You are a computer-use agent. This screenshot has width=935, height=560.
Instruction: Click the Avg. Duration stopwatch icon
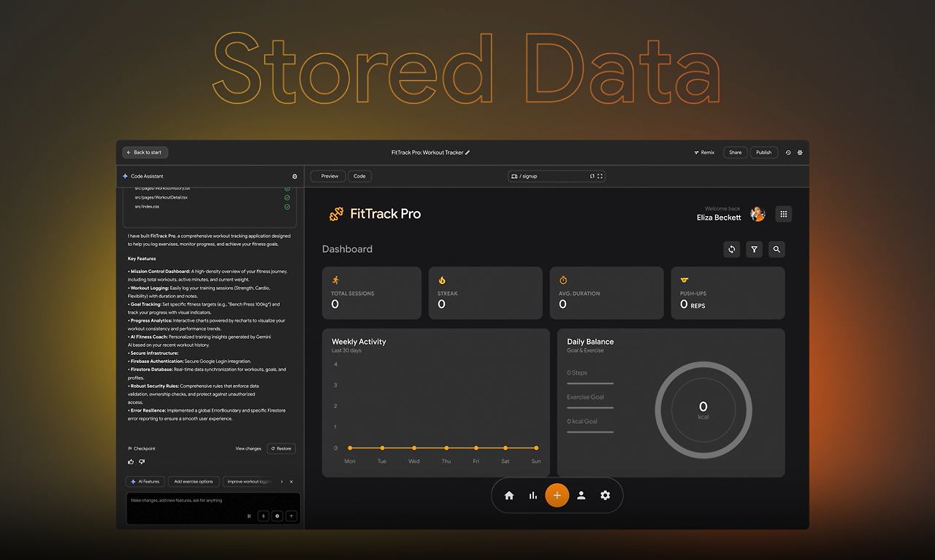pos(563,280)
